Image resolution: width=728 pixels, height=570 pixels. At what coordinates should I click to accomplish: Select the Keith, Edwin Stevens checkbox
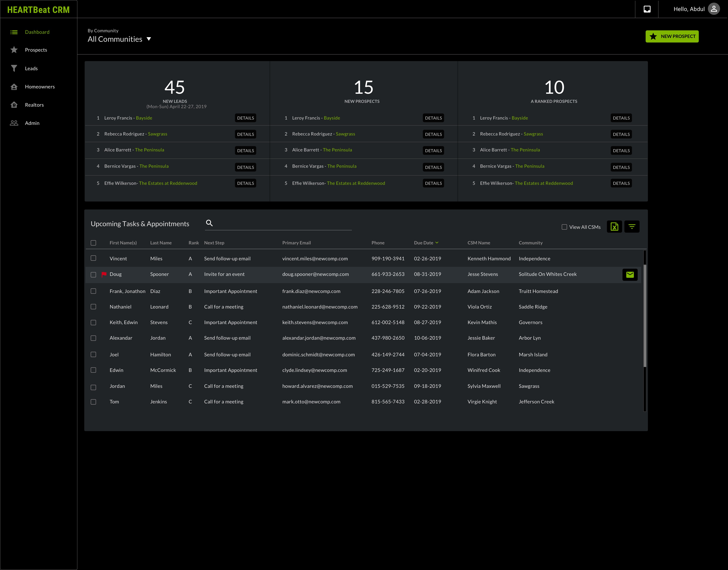[x=93, y=323]
